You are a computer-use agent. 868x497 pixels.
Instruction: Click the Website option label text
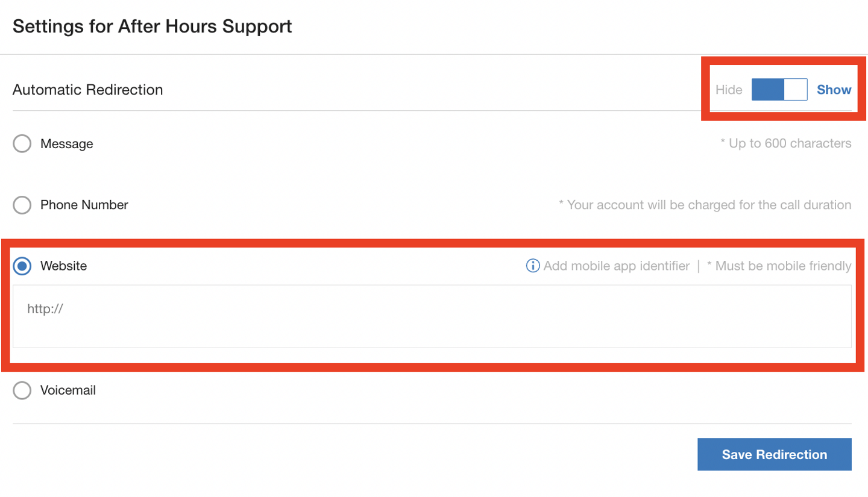pyautogui.click(x=63, y=266)
